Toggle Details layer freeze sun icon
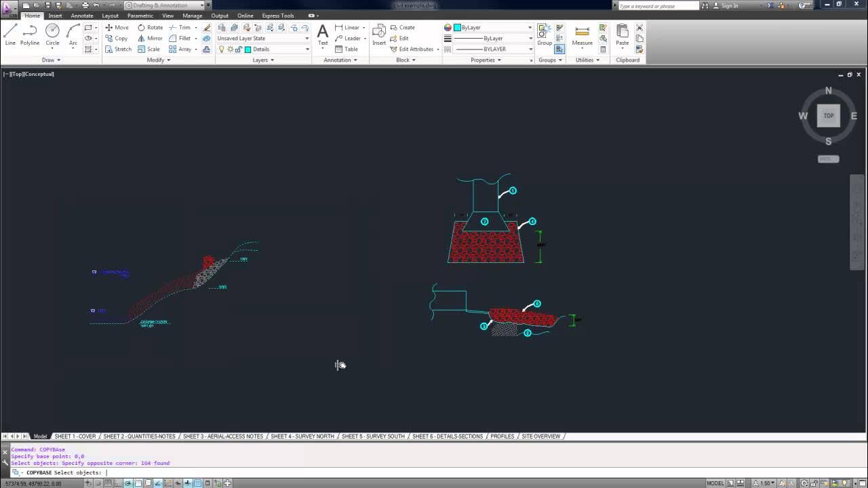Viewport: 868px width, 488px height. tap(231, 49)
